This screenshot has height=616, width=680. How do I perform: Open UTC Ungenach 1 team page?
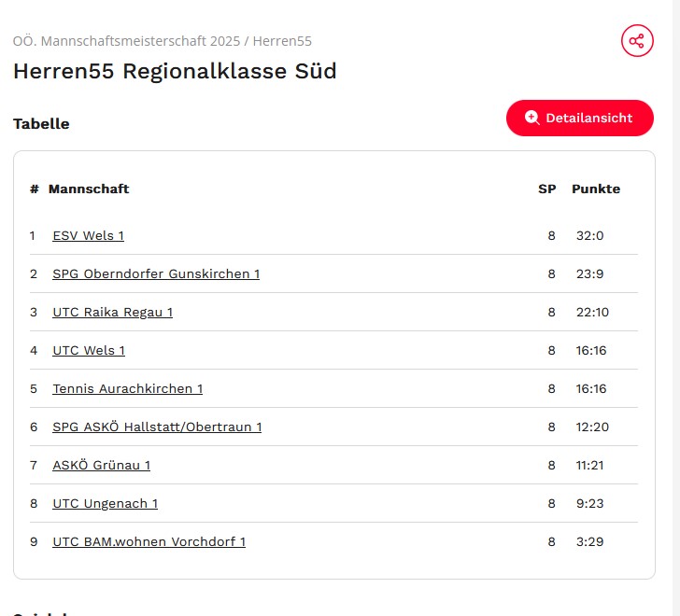[105, 503]
